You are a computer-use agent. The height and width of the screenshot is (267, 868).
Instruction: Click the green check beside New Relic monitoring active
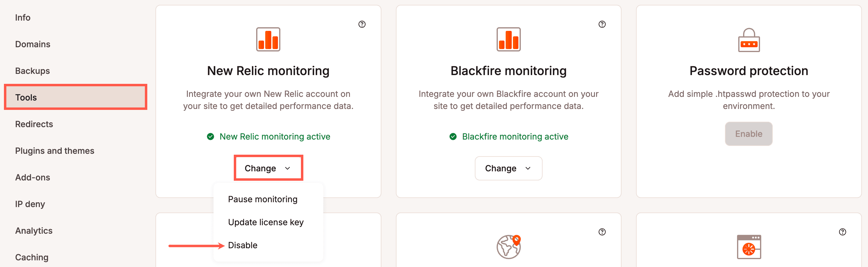(x=210, y=137)
